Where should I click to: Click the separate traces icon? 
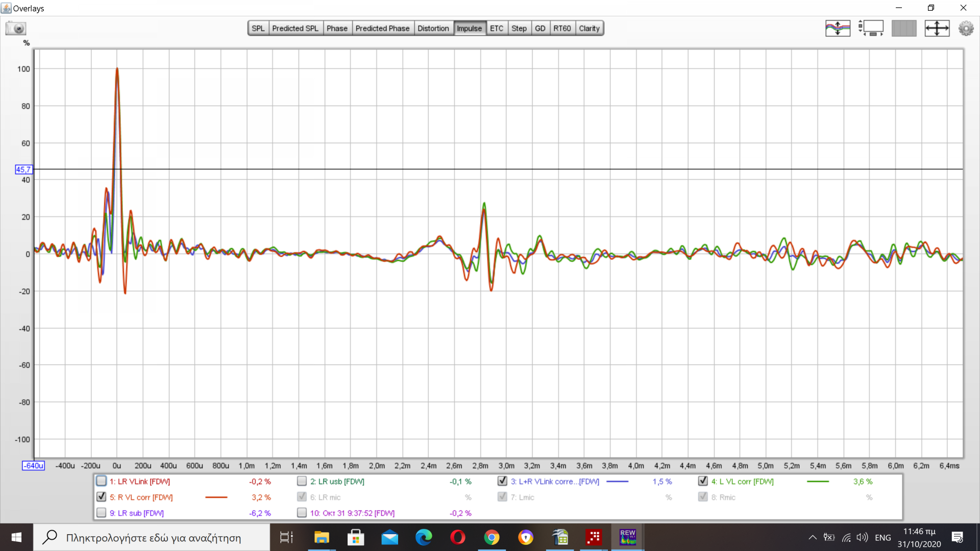pos(838,28)
